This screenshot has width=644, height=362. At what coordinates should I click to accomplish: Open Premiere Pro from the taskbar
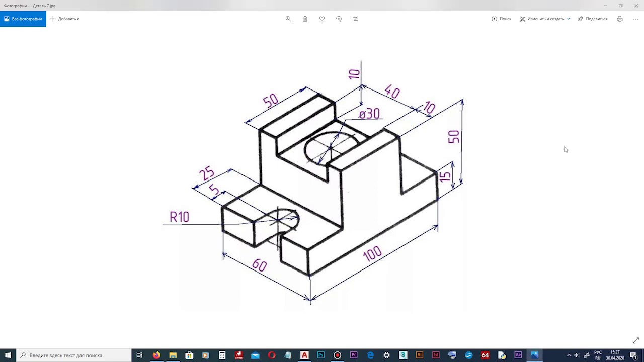pos(354,355)
